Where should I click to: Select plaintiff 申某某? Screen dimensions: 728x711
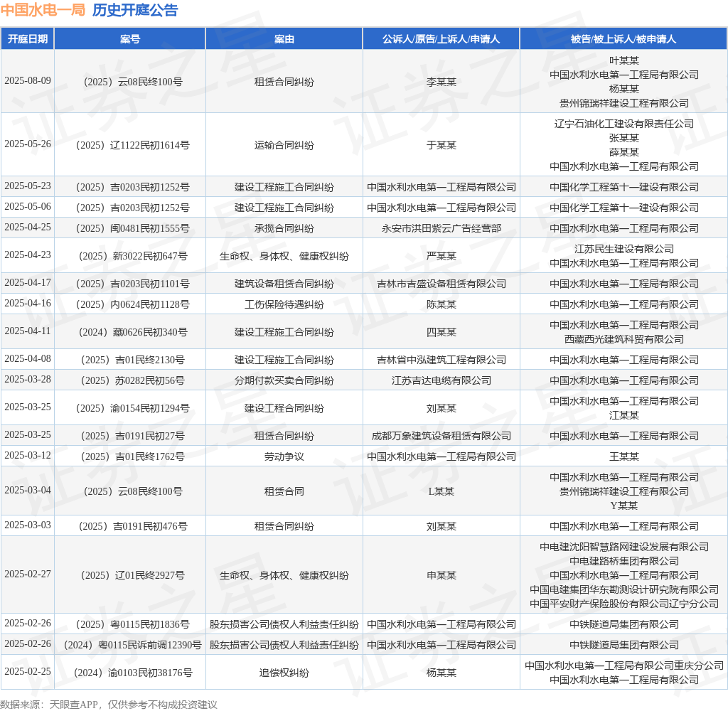[x=441, y=576]
